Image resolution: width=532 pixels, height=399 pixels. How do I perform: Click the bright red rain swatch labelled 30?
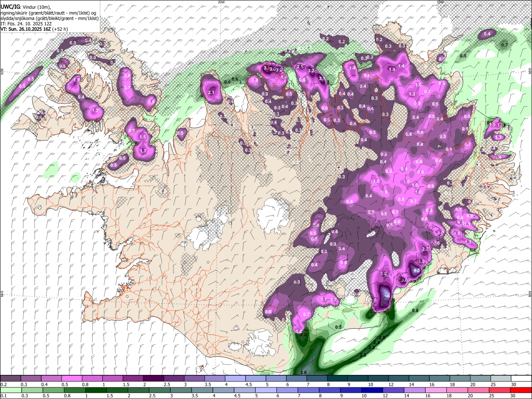point(521,390)
